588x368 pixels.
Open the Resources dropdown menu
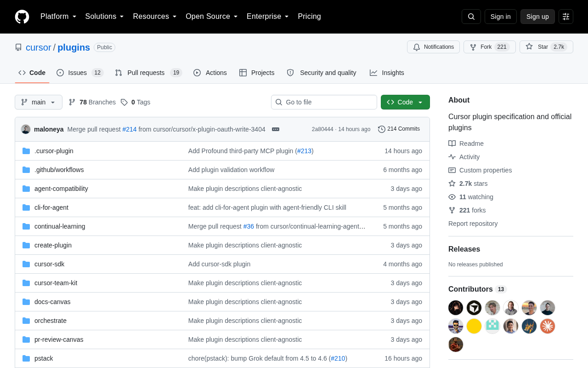[155, 17]
